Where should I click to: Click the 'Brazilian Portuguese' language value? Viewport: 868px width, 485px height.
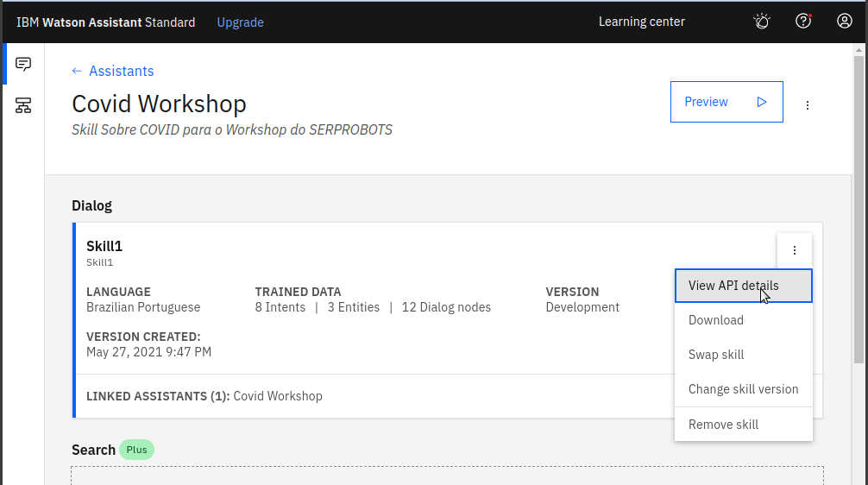pos(143,307)
